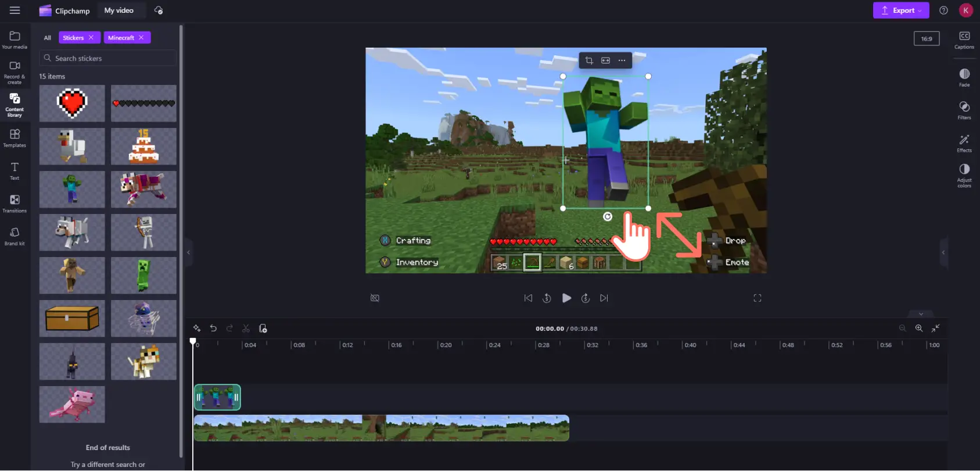Screen dimensions: 980x471
Task: Select the creeper sticker
Action: pyautogui.click(x=143, y=276)
